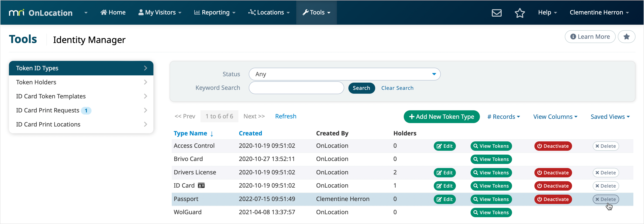This screenshot has height=224, width=644.
Task: Open the Status dropdown set to Any
Action: pyautogui.click(x=345, y=74)
